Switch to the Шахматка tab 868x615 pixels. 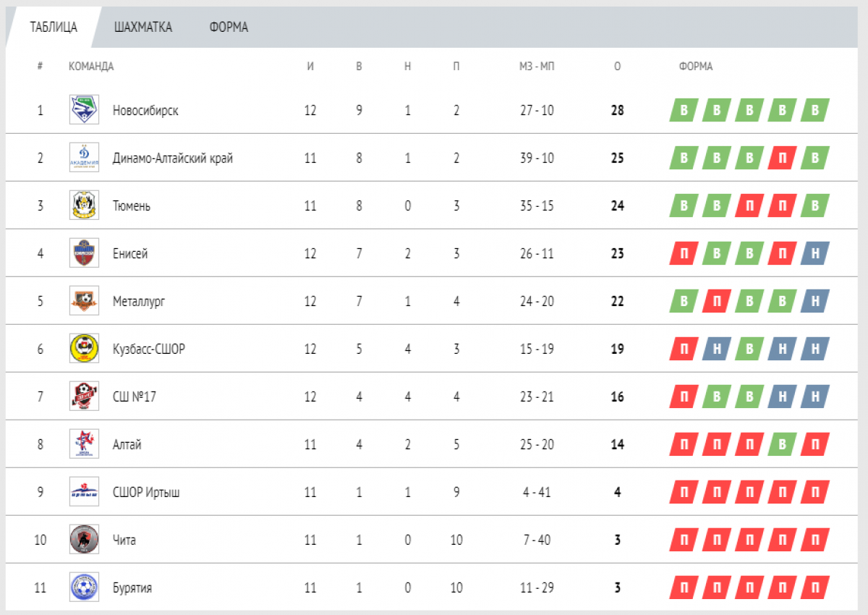[x=143, y=27]
